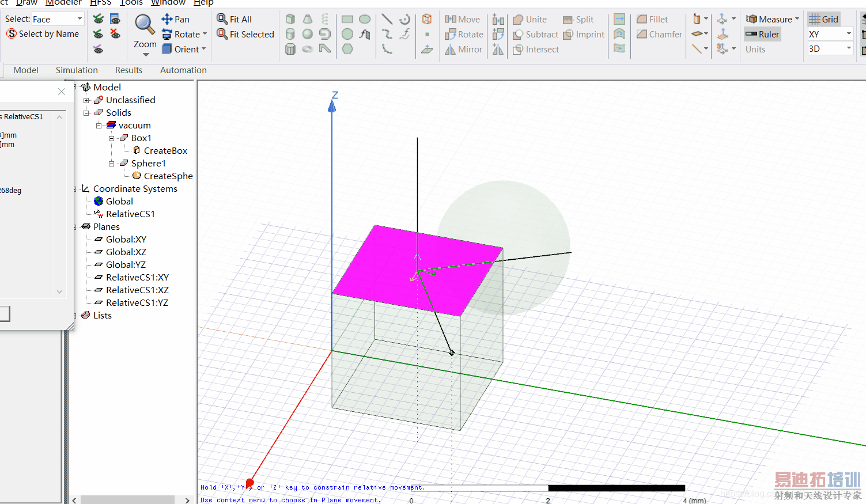
Task: Activate the Pan view tool
Action: coord(176,19)
